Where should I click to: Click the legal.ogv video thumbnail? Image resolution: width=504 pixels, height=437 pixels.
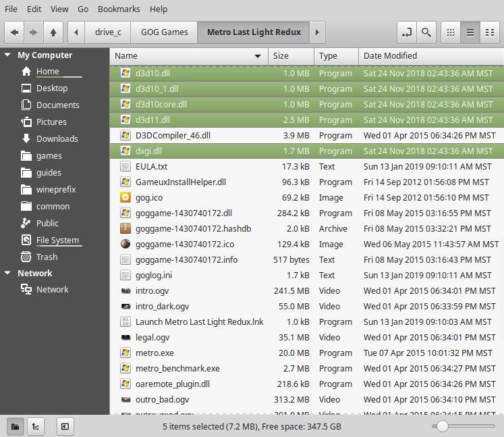point(125,338)
